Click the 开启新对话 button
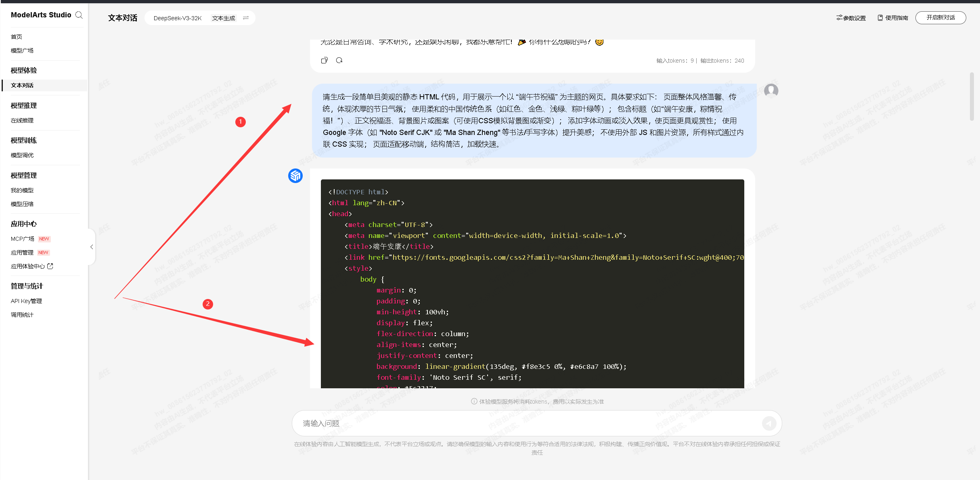The image size is (980, 480). 940,18
